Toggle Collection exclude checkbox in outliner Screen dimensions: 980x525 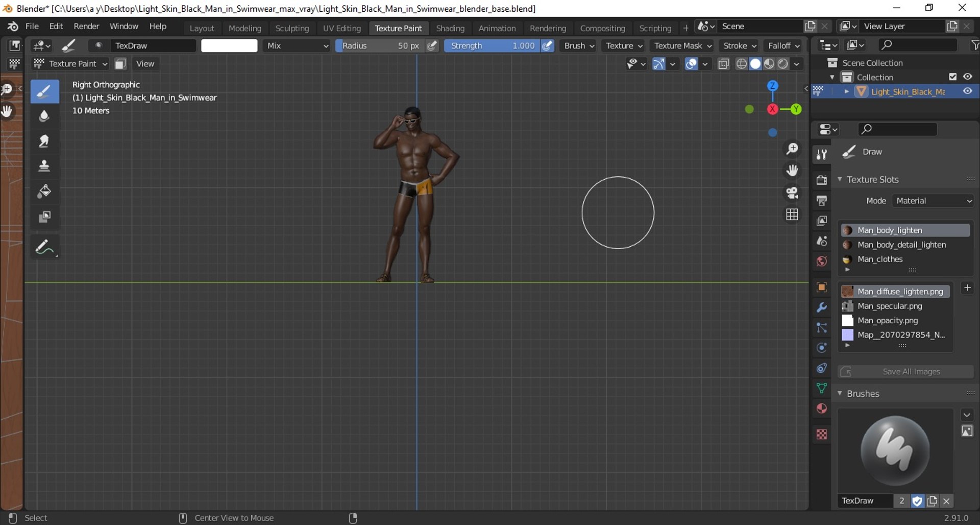[952, 77]
